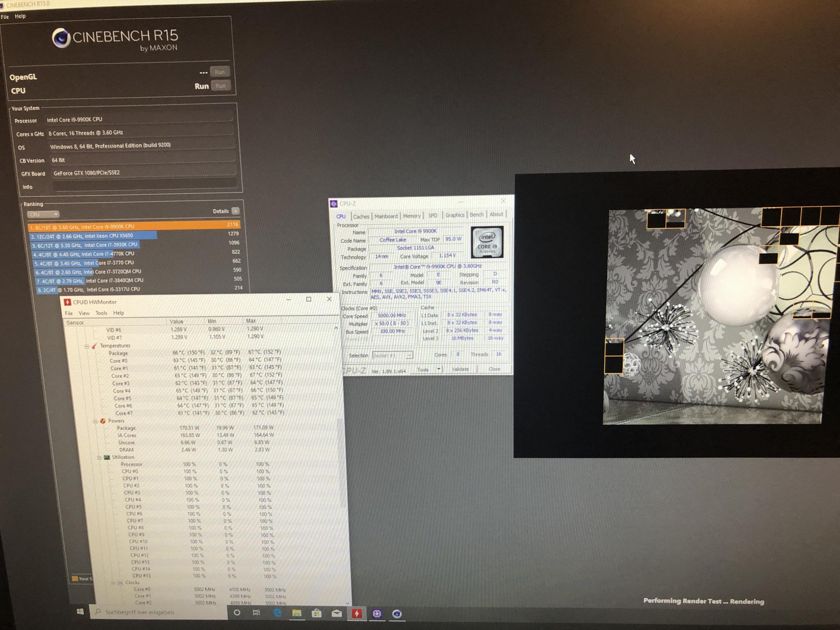This screenshot has height=630, width=840.
Task: Collapse the Utilization tree node
Action: point(99,457)
